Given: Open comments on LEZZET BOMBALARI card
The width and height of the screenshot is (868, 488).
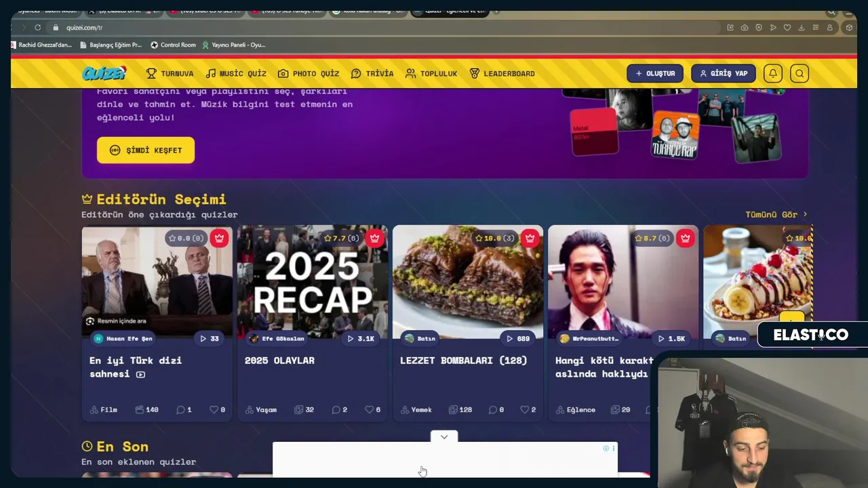Looking at the screenshot, I should pyautogui.click(x=494, y=409).
